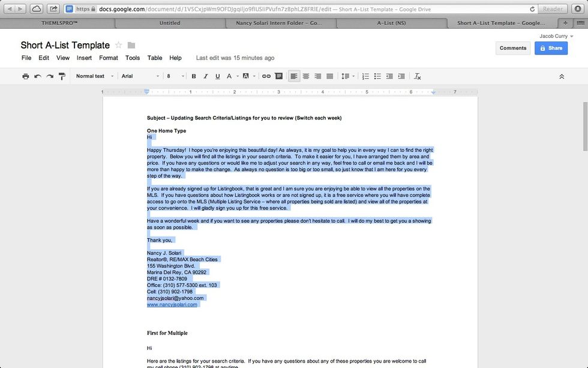Toggle italic formatting
This screenshot has width=588, height=368.
206,76
